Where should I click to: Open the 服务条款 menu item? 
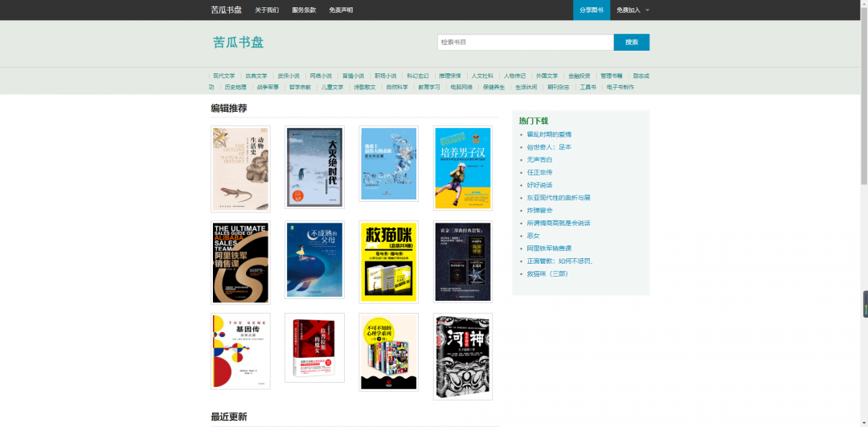tap(304, 10)
